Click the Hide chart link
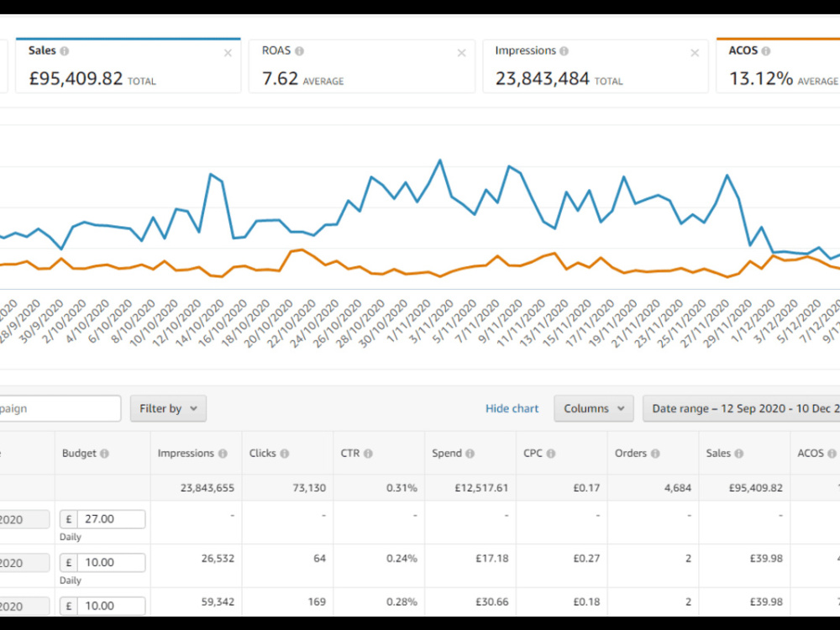The width and height of the screenshot is (840, 630). point(512,409)
